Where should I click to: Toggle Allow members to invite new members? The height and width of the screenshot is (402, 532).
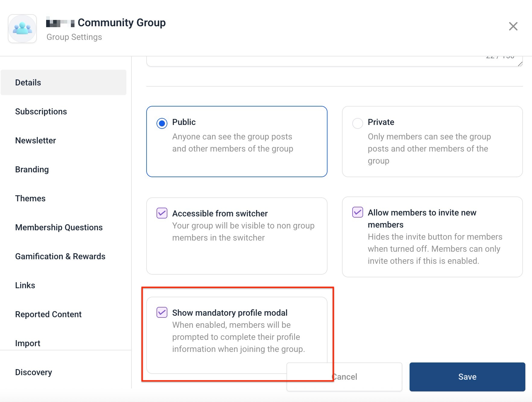point(358,212)
